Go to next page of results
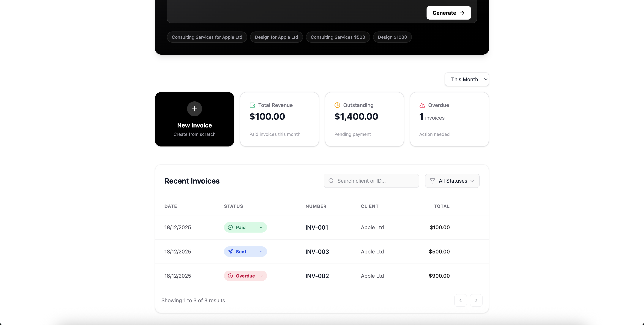Viewport: 644px width, 325px height. [476, 300]
